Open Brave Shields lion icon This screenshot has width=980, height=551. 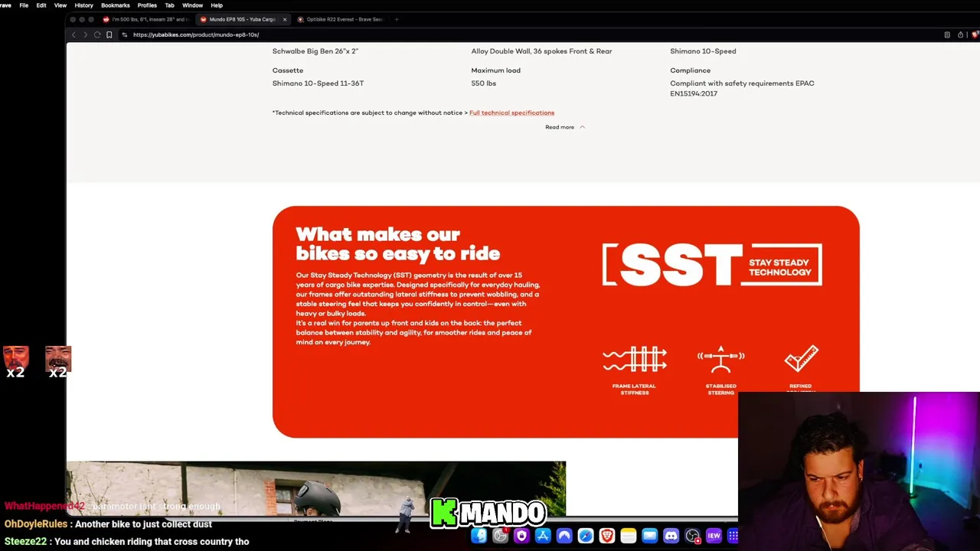coord(975,34)
